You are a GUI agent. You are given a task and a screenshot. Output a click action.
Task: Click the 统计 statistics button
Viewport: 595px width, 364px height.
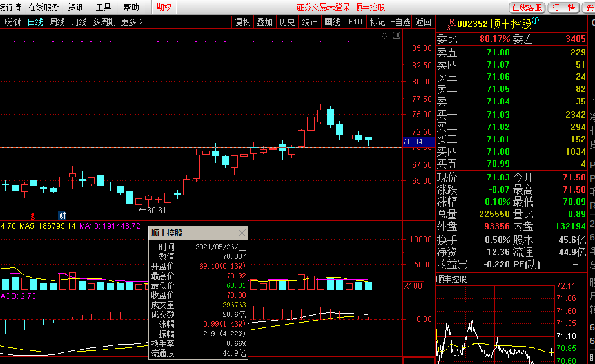pos(309,23)
